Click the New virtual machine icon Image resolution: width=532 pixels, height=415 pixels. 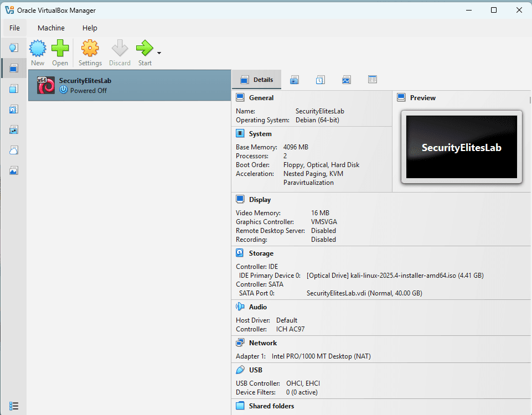pos(38,50)
